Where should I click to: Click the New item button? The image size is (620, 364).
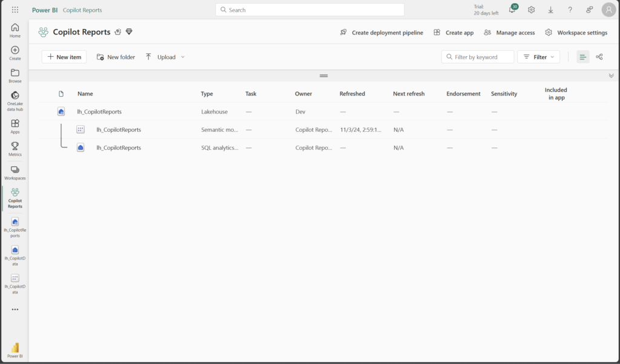64,57
